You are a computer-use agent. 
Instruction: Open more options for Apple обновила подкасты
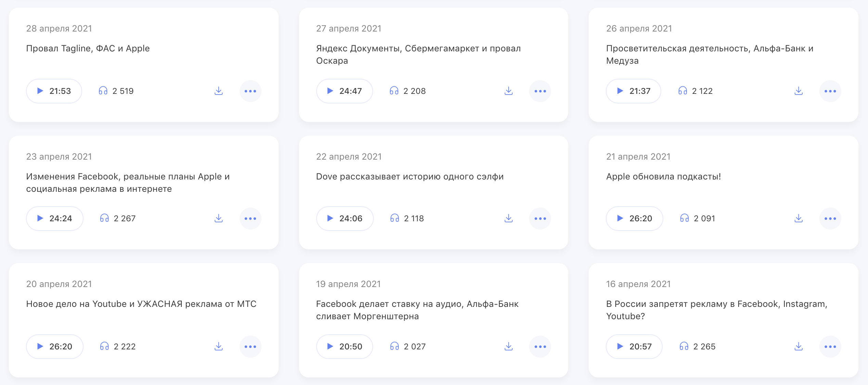point(830,219)
